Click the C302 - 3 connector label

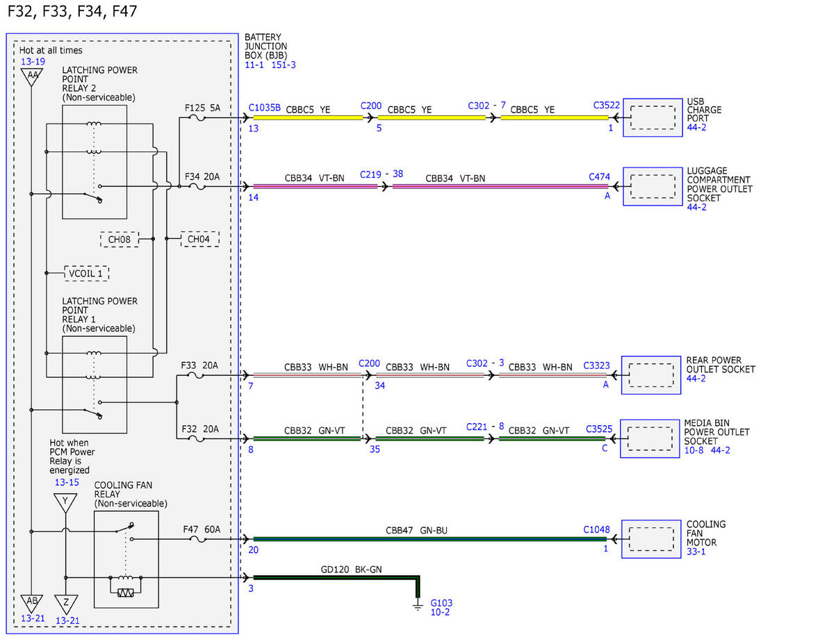point(485,363)
